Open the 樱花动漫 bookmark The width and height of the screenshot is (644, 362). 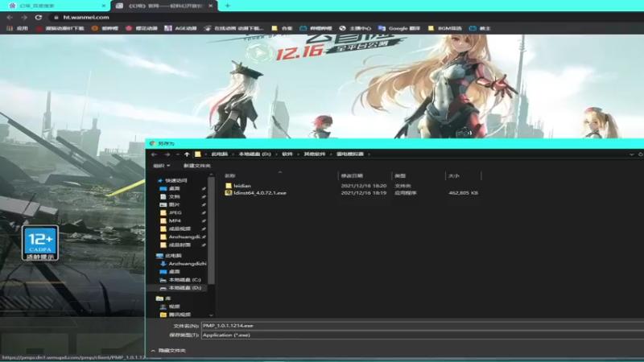pyautogui.click(x=142, y=28)
